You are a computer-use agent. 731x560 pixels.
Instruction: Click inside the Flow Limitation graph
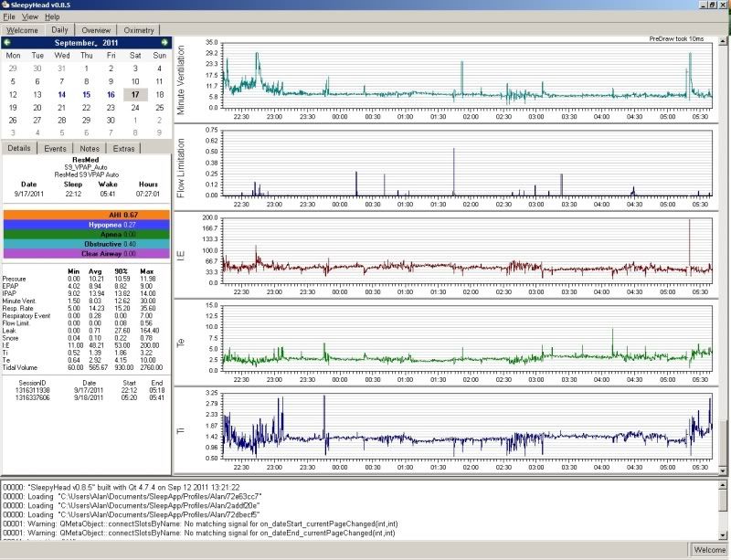point(468,163)
